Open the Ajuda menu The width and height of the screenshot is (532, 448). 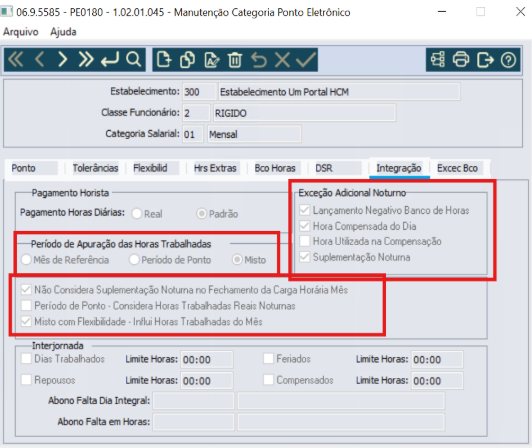(63, 32)
